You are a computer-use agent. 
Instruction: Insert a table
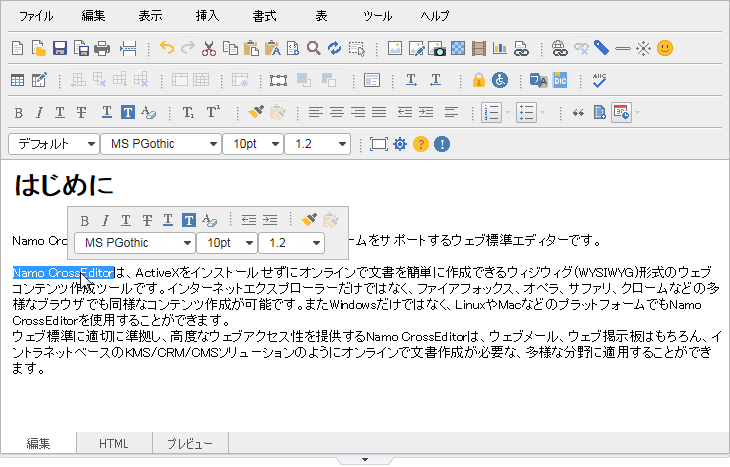coord(17,80)
